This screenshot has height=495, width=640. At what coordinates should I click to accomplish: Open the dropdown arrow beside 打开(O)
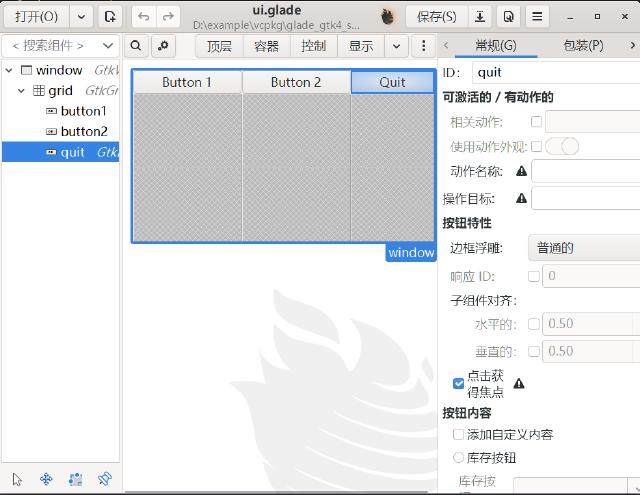[x=82, y=17]
